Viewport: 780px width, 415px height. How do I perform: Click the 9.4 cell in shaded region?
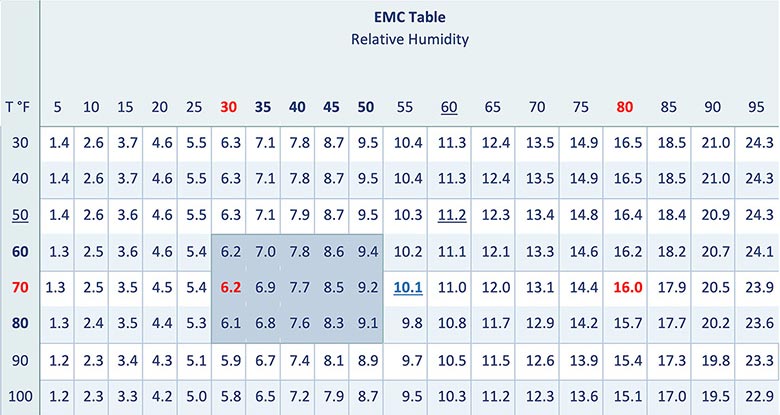368,251
